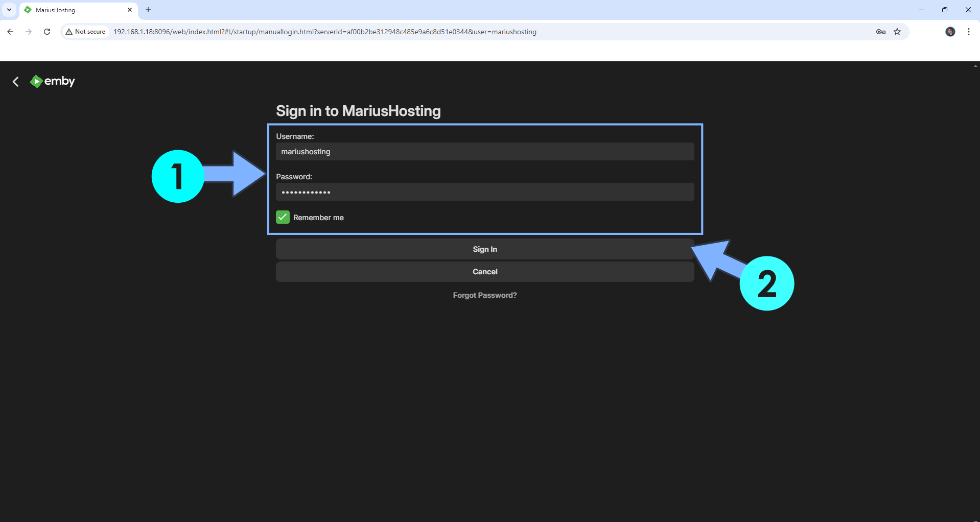Click the browser forward navigation arrow
The height and width of the screenshot is (522, 980).
point(29,32)
